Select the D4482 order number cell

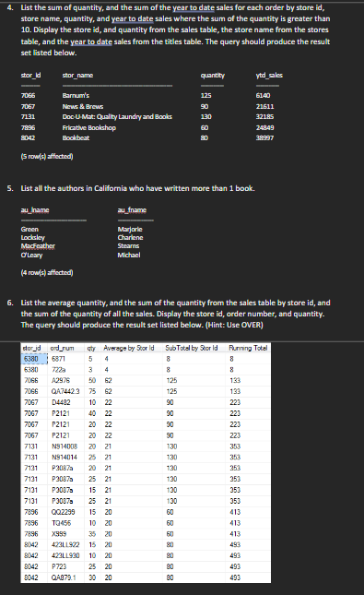click(61, 402)
